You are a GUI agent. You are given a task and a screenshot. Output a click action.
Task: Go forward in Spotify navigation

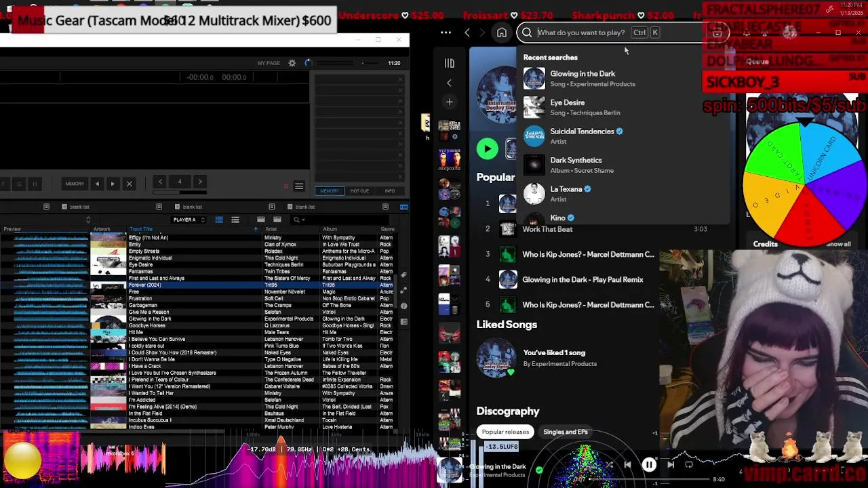(482, 33)
